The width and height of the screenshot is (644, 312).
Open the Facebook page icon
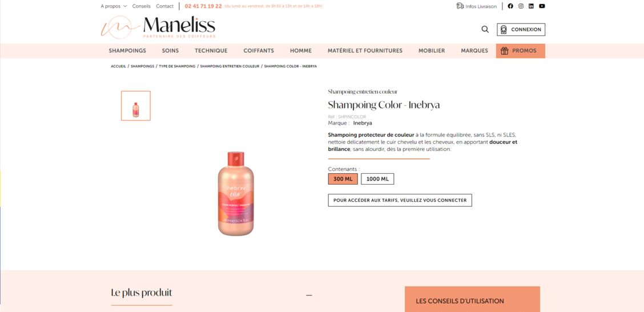tap(510, 6)
